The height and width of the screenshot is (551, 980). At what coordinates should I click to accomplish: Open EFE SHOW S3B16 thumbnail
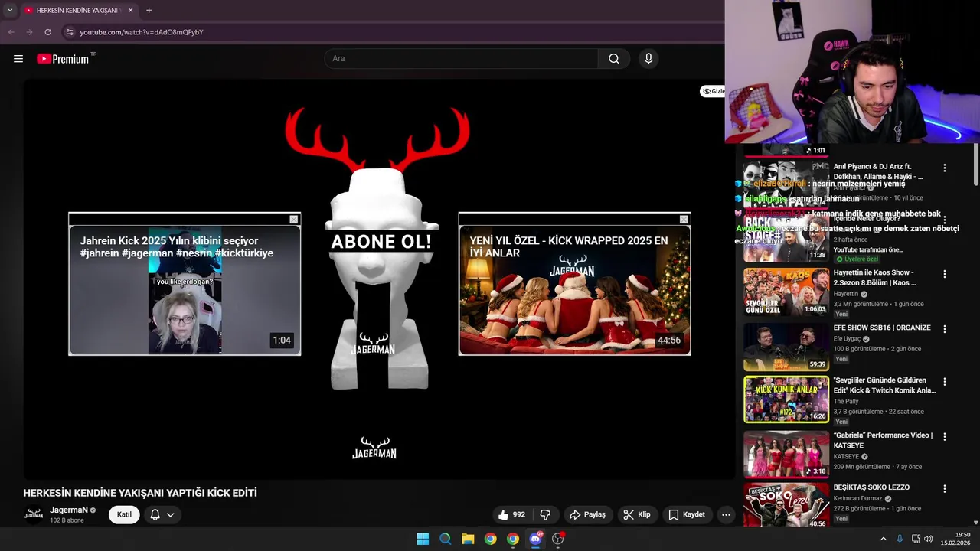click(x=786, y=347)
